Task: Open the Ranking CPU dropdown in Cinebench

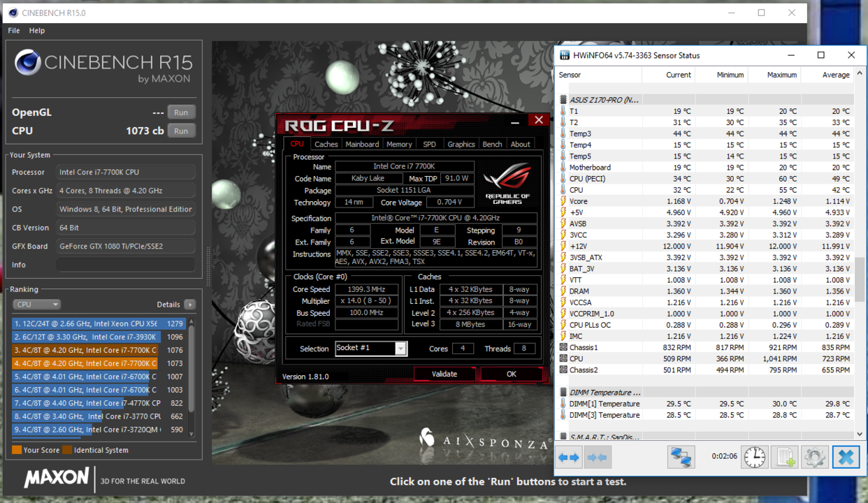Action: pyautogui.click(x=37, y=305)
